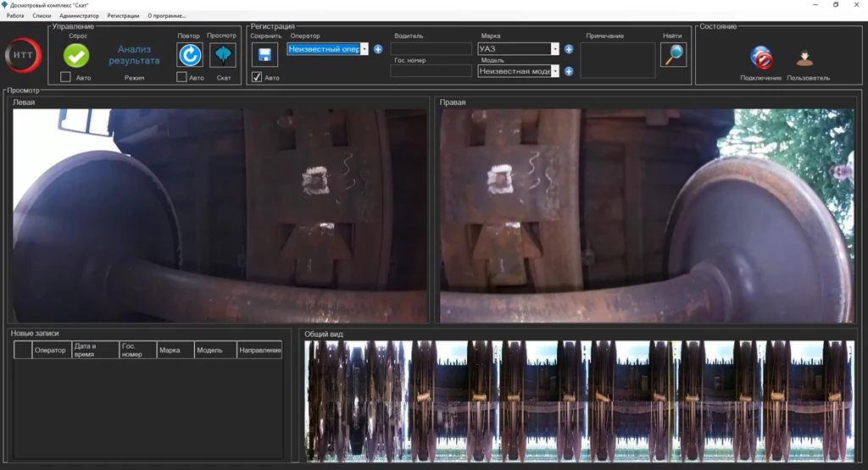Open the Списки menu
Viewport: 868px width, 470px height.
[x=42, y=15]
